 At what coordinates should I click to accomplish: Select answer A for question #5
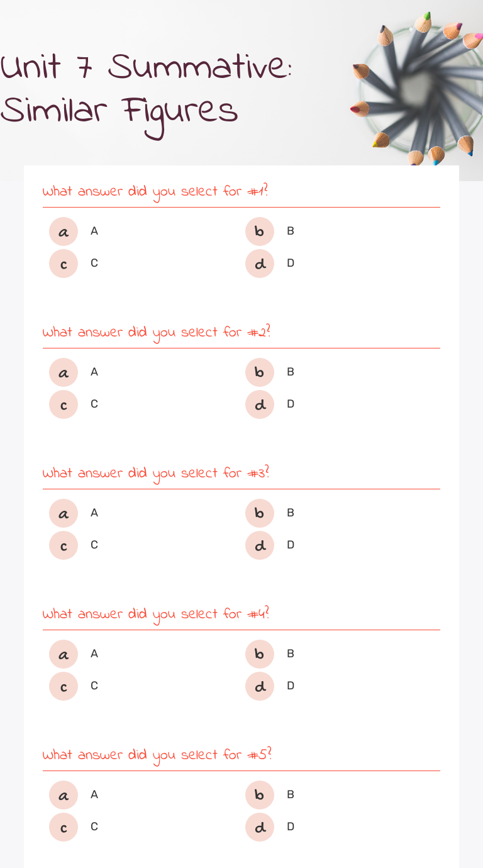click(x=64, y=795)
